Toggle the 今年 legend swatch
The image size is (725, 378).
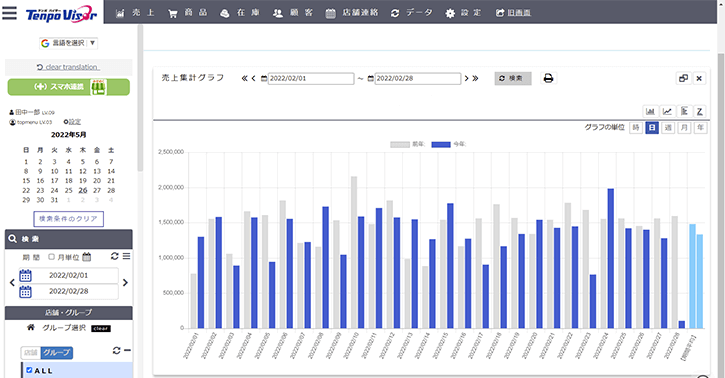pyautogui.click(x=441, y=144)
